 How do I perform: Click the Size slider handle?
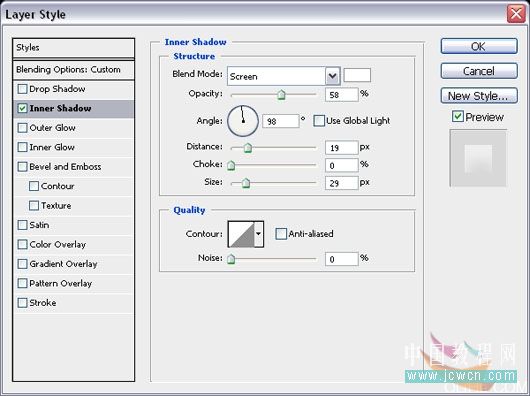[x=246, y=183]
